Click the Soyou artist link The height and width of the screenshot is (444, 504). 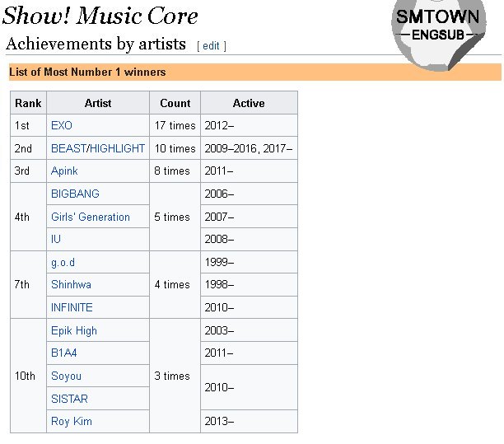point(66,376)
